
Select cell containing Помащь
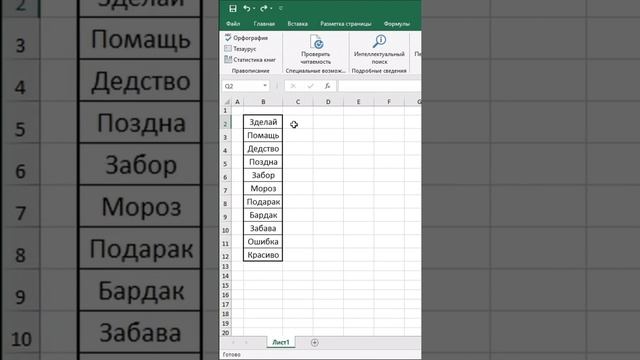263,136
